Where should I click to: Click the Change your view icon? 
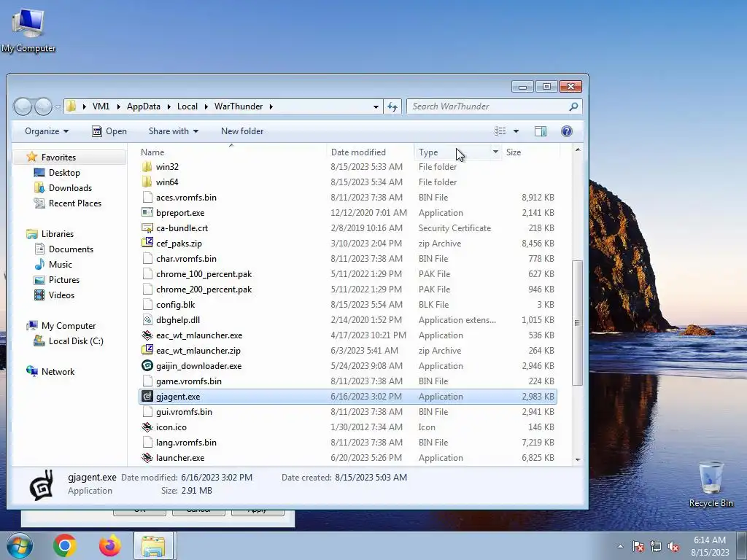500,131
